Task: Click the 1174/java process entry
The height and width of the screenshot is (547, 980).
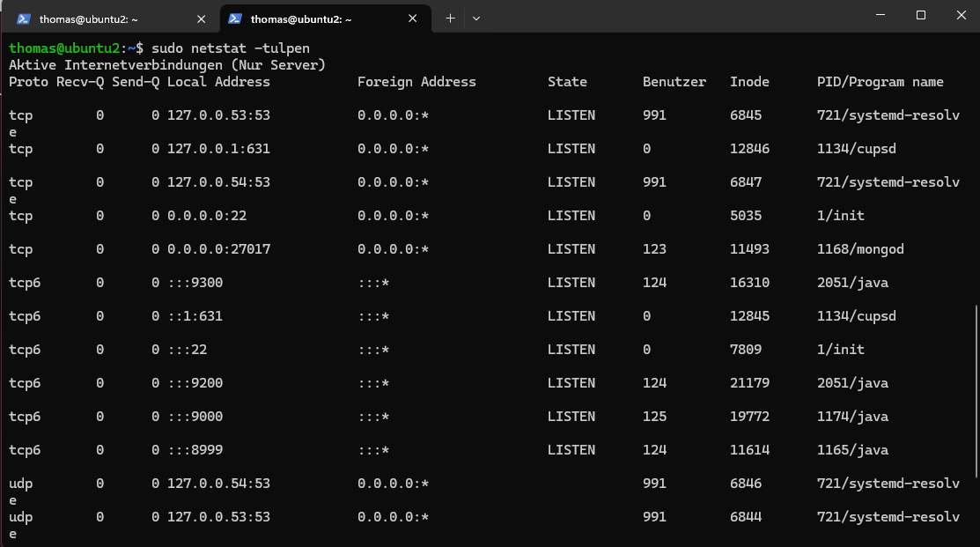Action: [852, 417]
